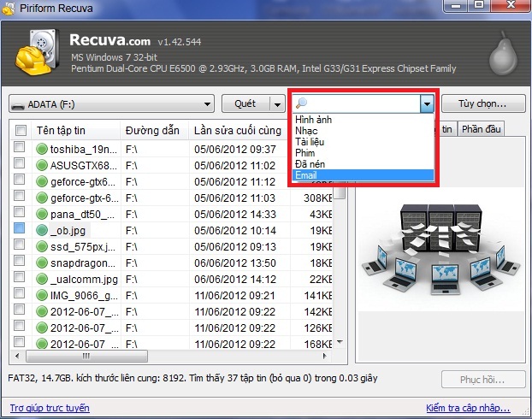Sort by Lần sửa cuối cùng column
The image size is (532, 419).
pos(239,130)
